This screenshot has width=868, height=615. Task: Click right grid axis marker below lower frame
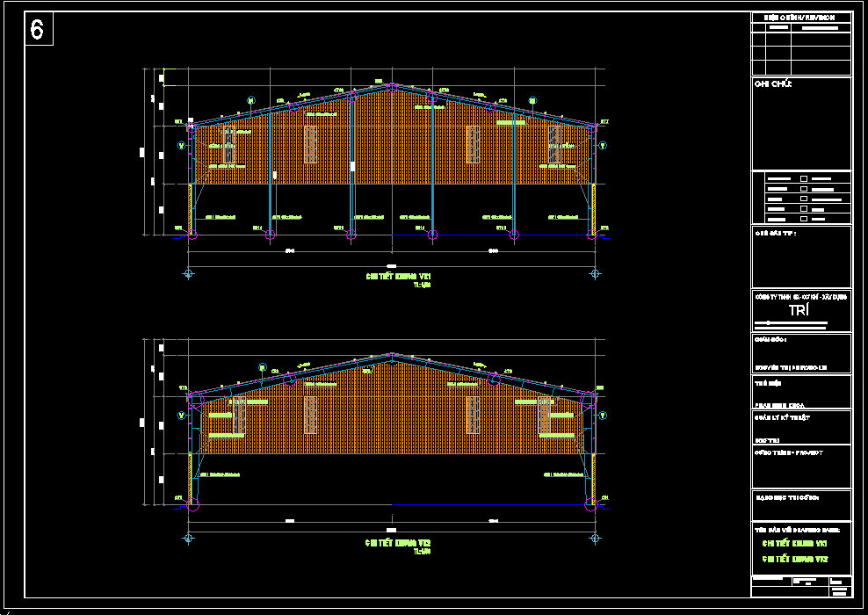coord(595,538)
